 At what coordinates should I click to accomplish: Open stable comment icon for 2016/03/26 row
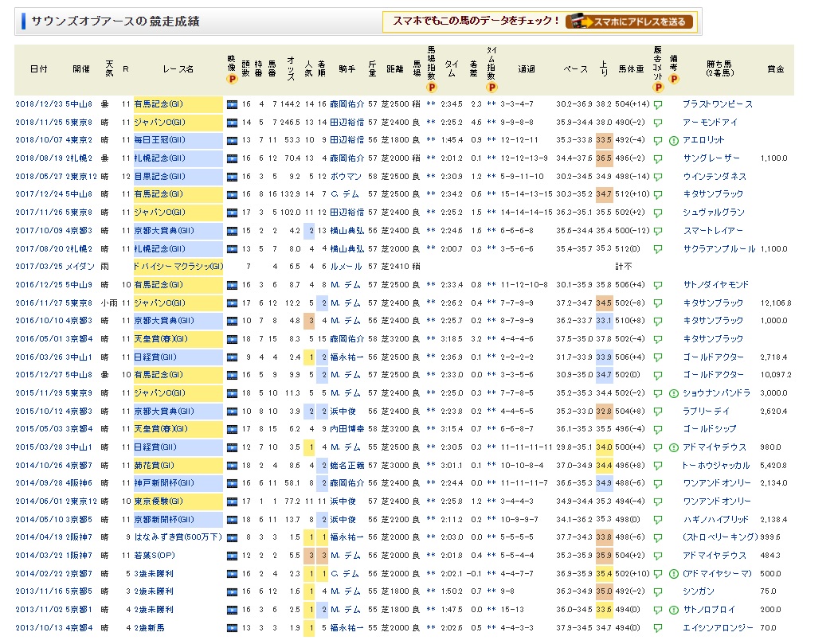[x=658, y=357]
